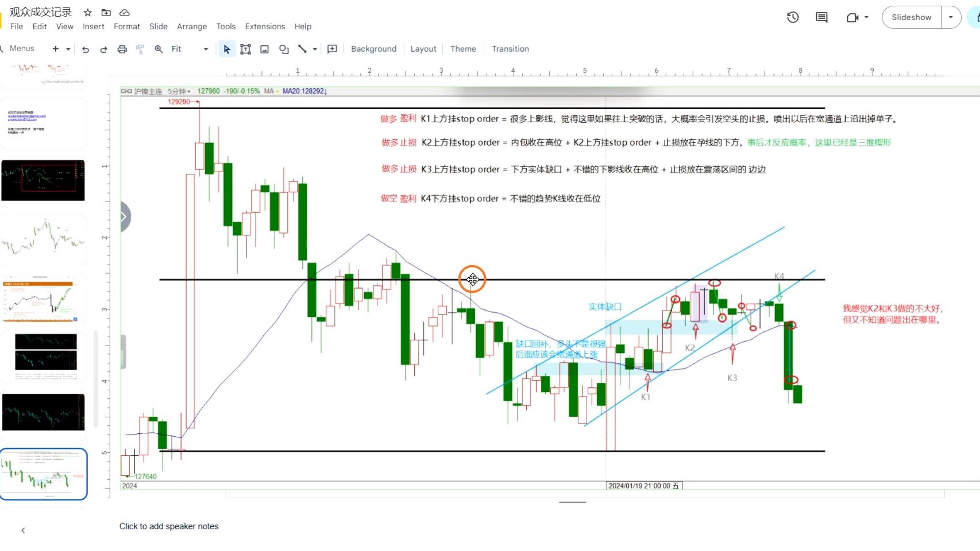
Task: Open the Slide menu
Action: [159, 26]
